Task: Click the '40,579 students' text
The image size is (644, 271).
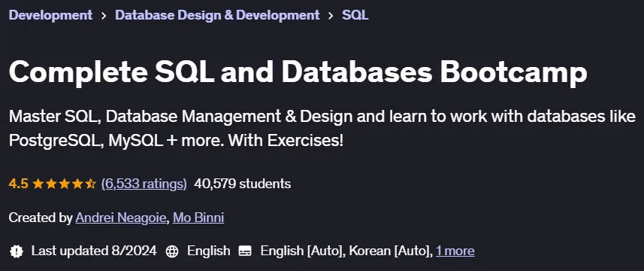Action: [x=242, y=184]
